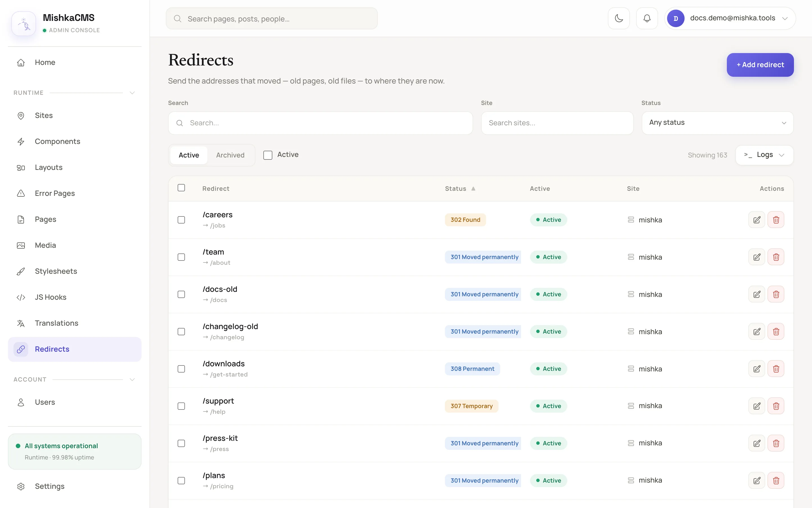Switch to the Archived tab

click(230, 155)
